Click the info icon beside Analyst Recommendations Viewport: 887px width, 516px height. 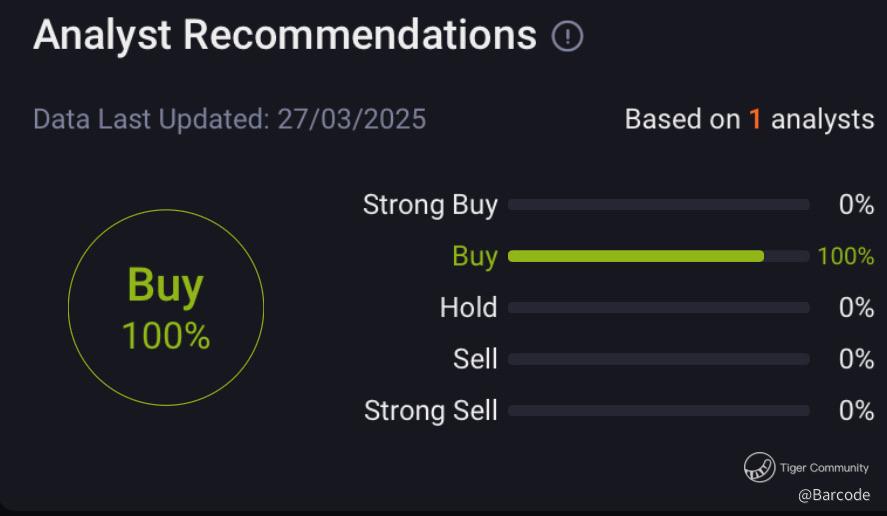pos(567,38)
